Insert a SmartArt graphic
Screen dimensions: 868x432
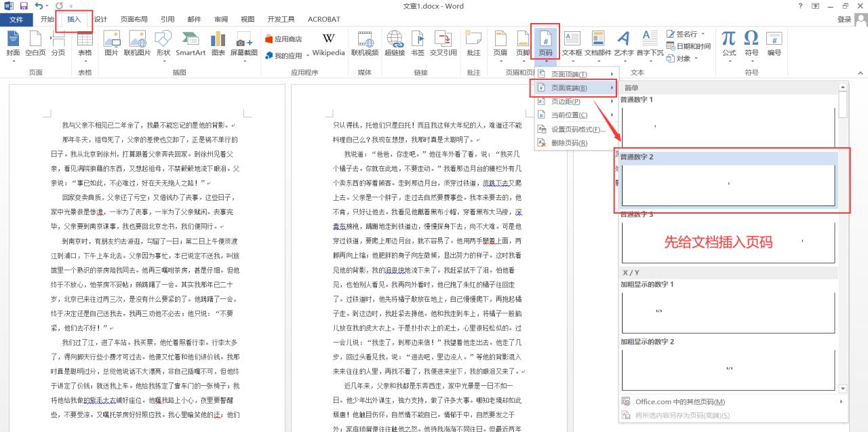coord(191,45)
